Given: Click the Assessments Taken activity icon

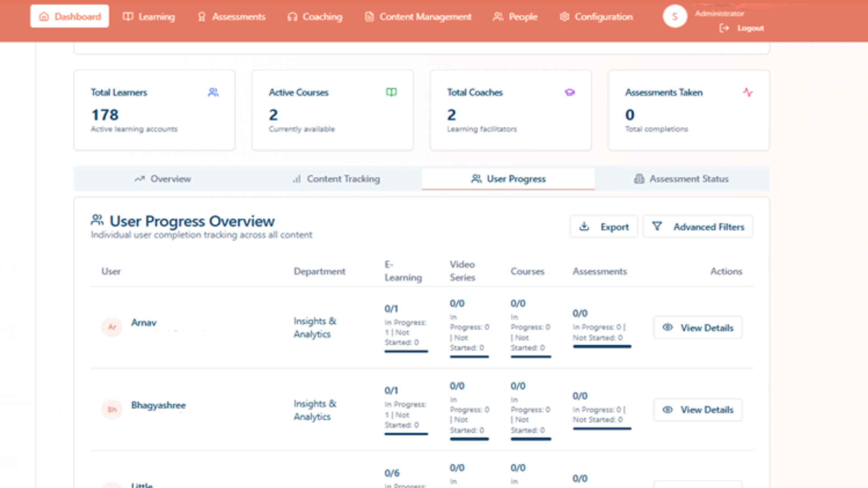Looking at the screenshot, I should coord(748,92).
